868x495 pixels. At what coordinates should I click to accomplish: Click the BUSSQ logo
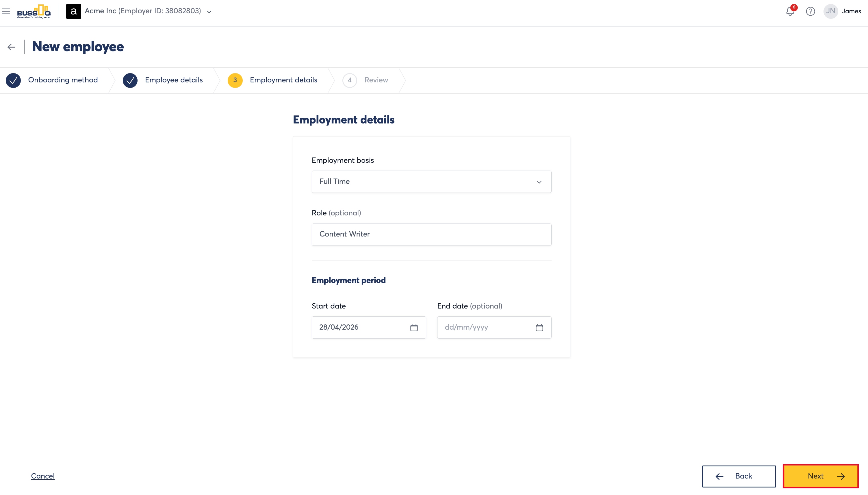pyautogui.click(x=34, y=11)
